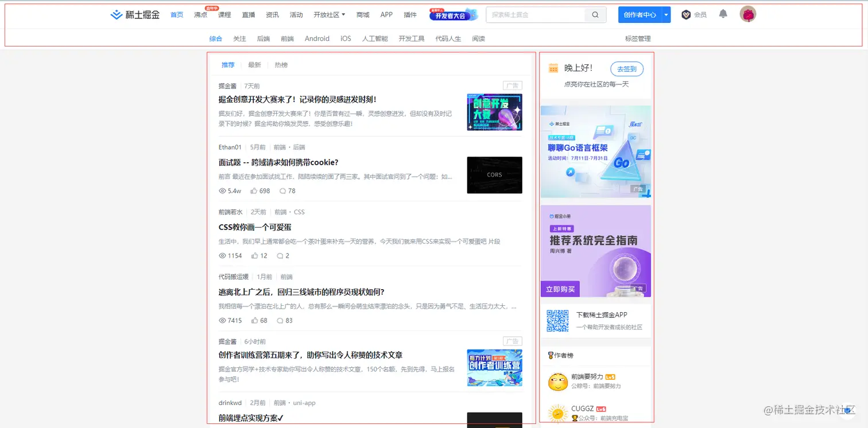Image resolution: width=868 pixels, height=428 pixels.
Task: Switch to the 热榜 tab
Action: 281,65
